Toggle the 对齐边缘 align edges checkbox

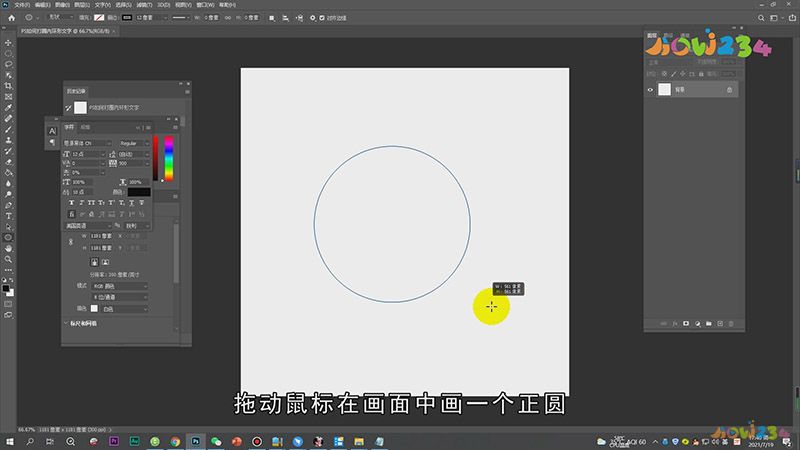coord(322,18)
